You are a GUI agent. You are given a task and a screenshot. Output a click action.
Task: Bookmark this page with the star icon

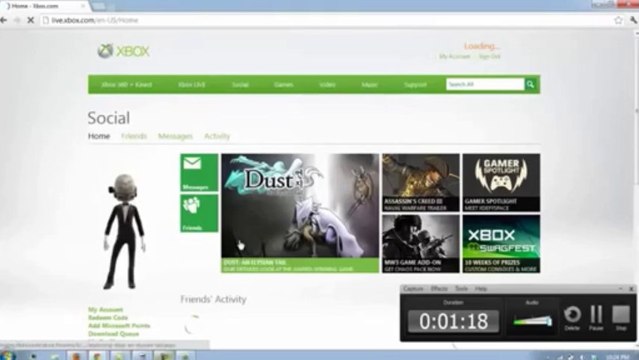click(x=618, y=20)
